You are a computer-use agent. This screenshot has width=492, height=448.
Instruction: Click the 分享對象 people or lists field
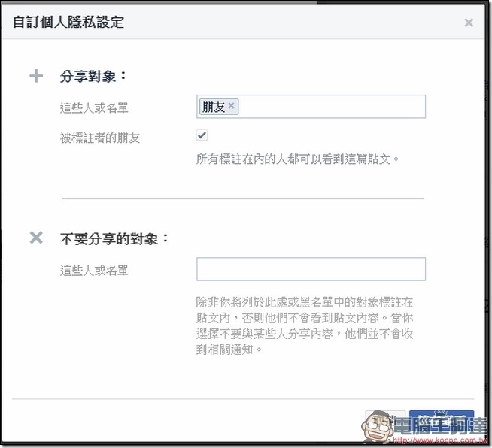click(x=311, y=107)
